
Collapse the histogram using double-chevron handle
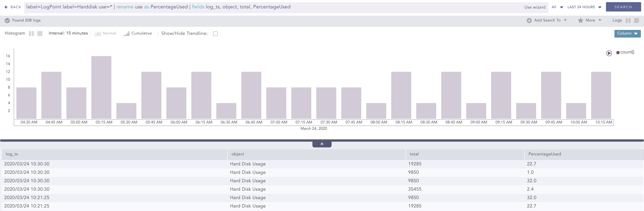(x=322, y=144)
